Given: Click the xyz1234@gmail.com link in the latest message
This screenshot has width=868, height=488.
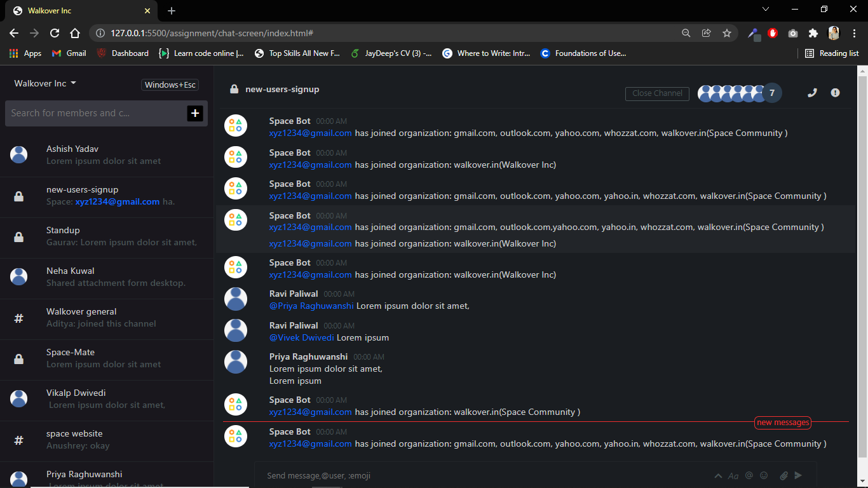Looking at the screenshot, I should [310, 444].
